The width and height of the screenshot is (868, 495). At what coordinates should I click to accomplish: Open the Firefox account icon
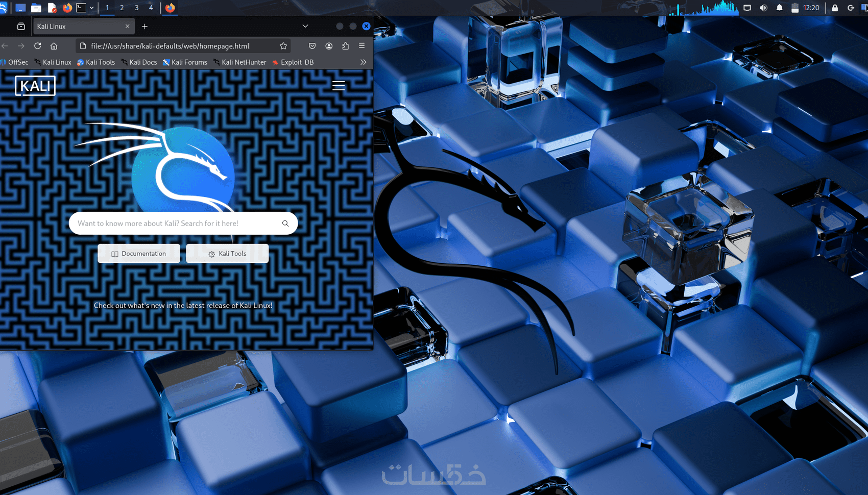coord(329,46)
